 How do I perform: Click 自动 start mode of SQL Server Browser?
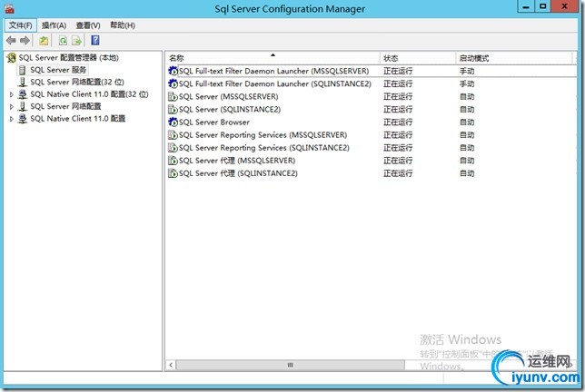(x=467, y=122)
